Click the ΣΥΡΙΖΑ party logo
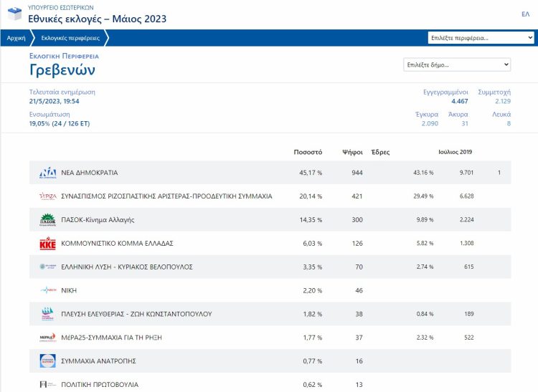Viewport: 538px width, 392px height. pos(47,196)
